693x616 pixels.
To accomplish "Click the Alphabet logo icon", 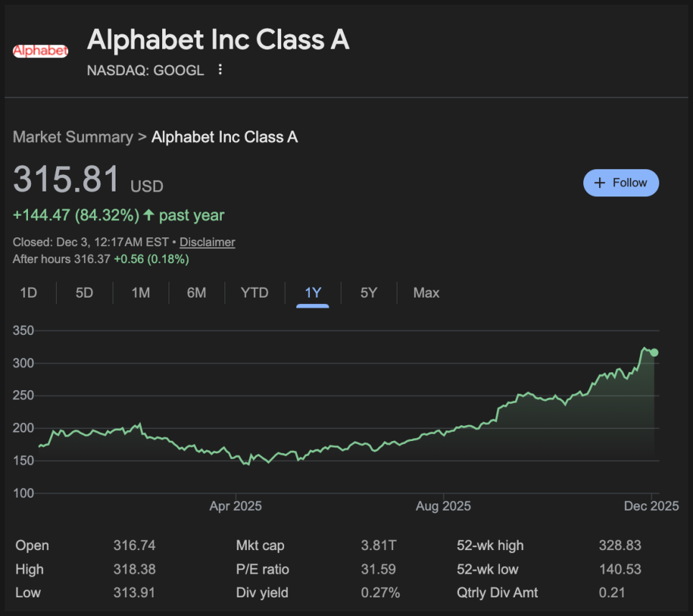I will [40, 50].
